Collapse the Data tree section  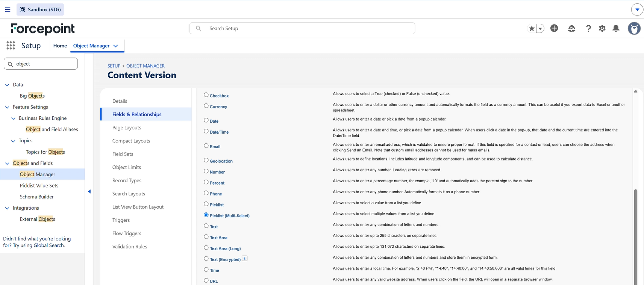pyautogui.click(x=7, y=85)
